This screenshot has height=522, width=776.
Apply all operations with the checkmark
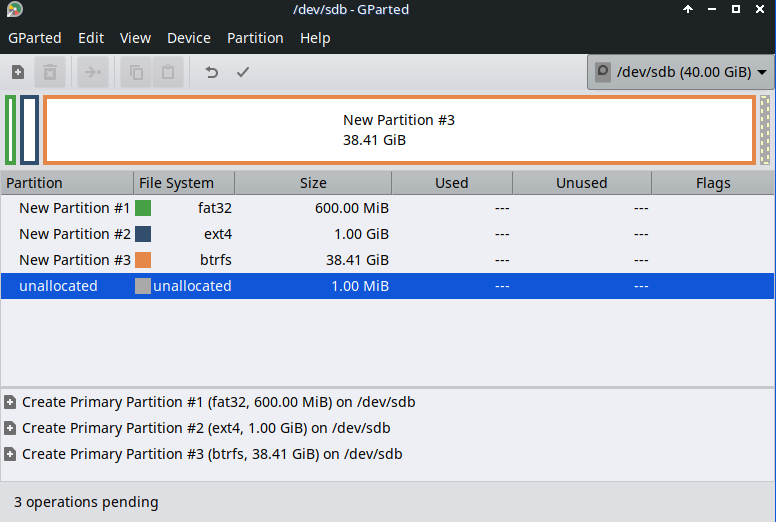pos(242,72)
